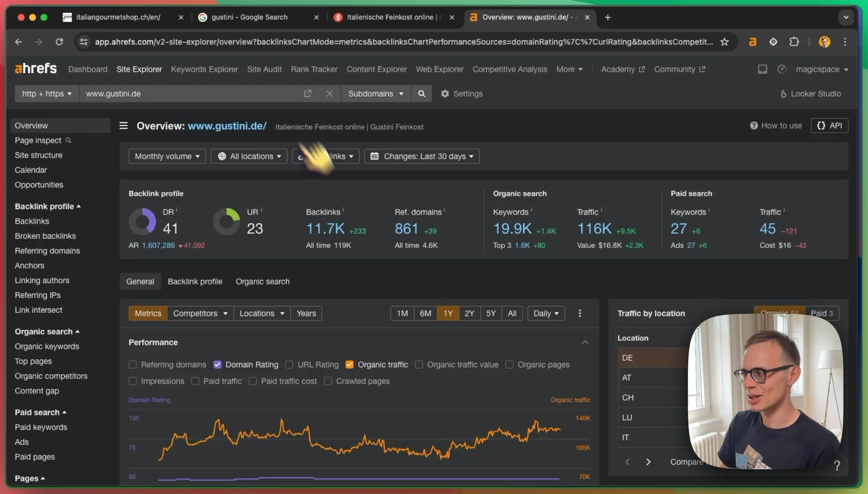
Task: Enable the URL Rating checkbox
Action: pos(289,365)
